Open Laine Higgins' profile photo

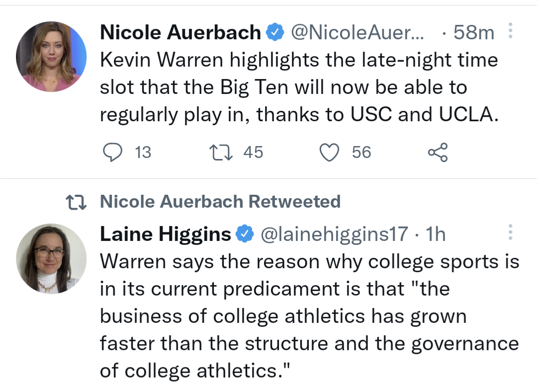tap(51, 258)
